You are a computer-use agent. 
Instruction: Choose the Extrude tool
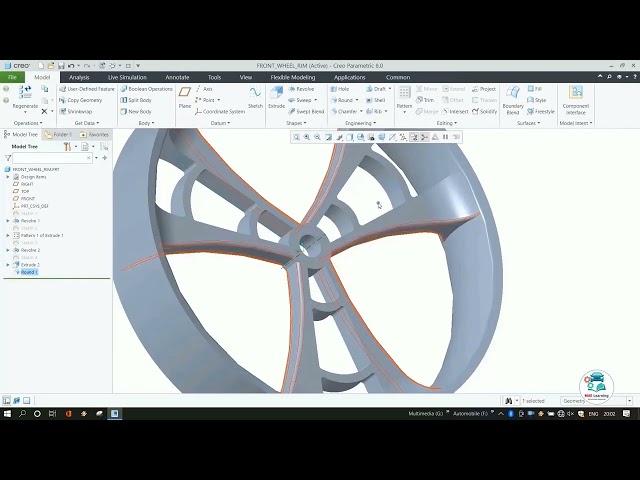276,97
